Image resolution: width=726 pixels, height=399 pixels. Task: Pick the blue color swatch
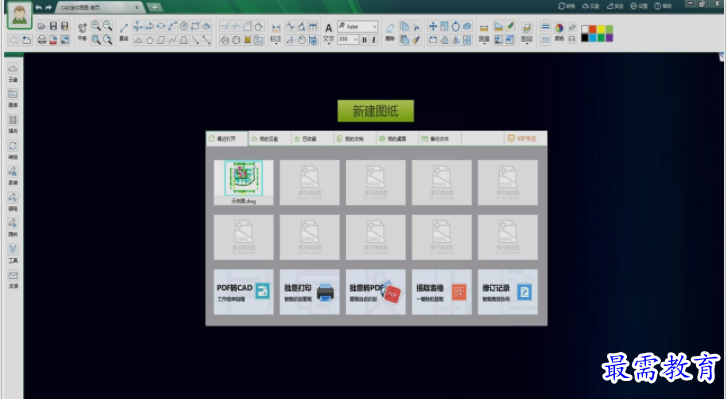(593, 37)
